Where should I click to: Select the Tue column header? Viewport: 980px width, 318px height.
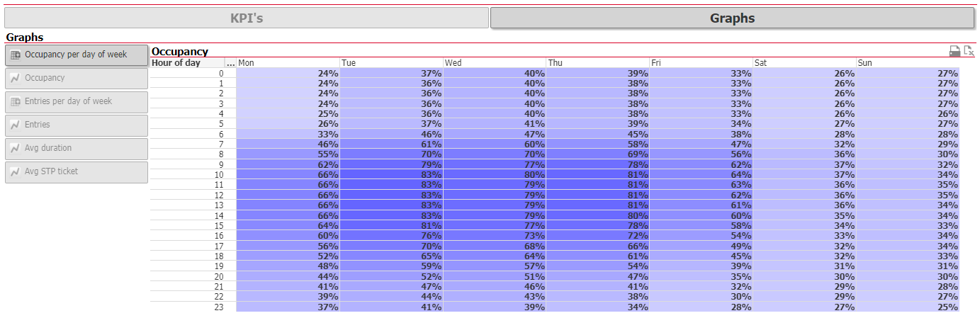point(391,63)
